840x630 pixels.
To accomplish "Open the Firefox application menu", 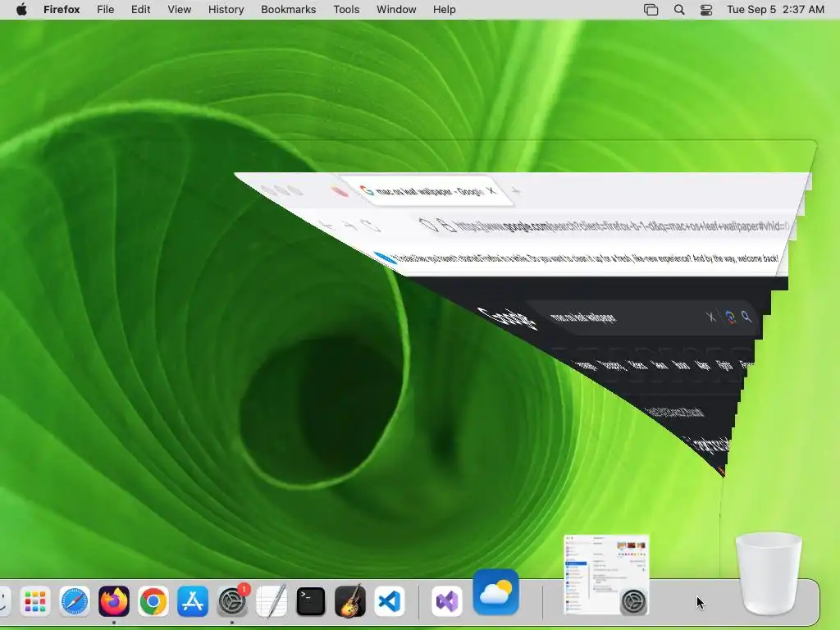I will coord(62,10).
